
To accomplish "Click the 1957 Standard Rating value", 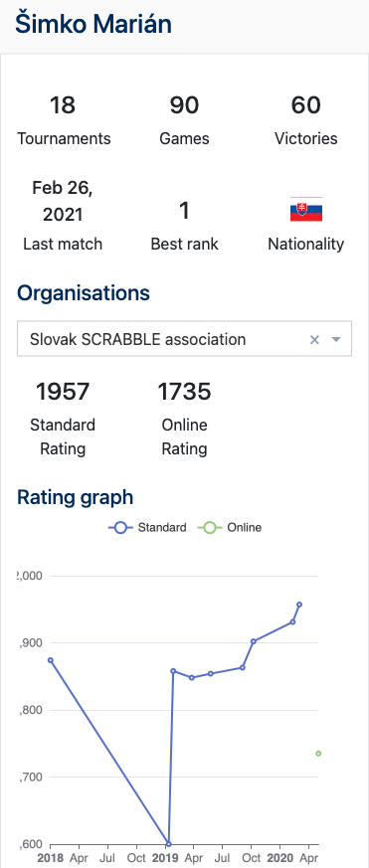I will pyautogui.click(x=63, y=392).
